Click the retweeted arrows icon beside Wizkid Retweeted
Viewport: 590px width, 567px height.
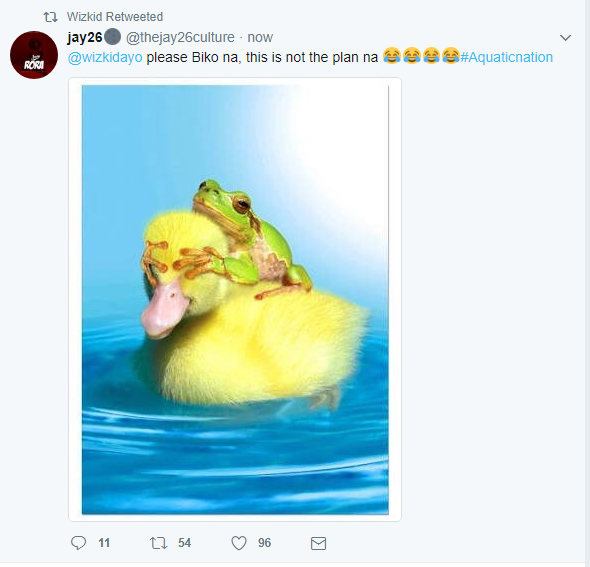(x=50, y=17)
